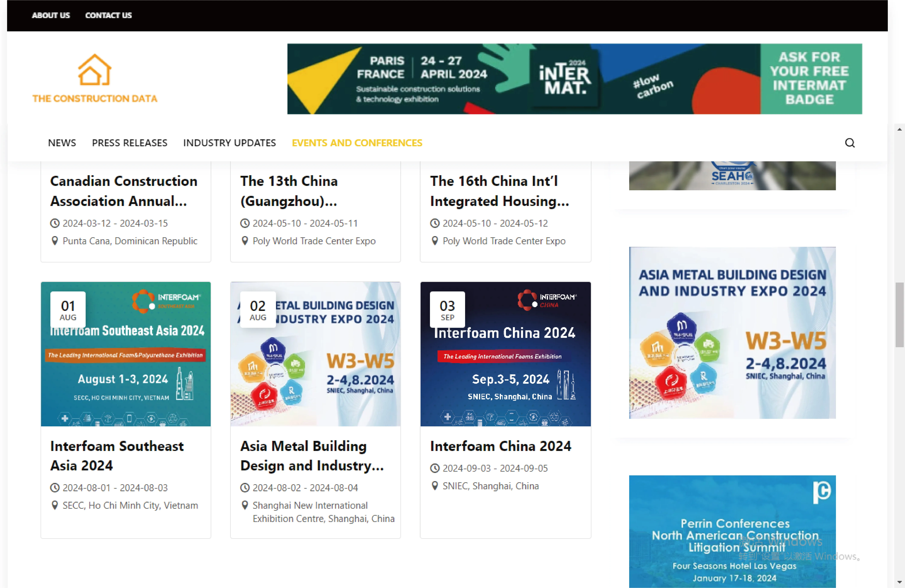Click "Punta Cana, Dominican Republic" location text
Image resolution: width=905 pixels, height=588 pixels.
(x=130, y=241)
